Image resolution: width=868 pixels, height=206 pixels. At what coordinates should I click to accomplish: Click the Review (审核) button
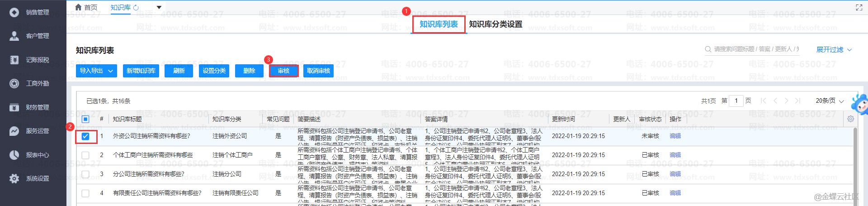(x=283, y=71)
